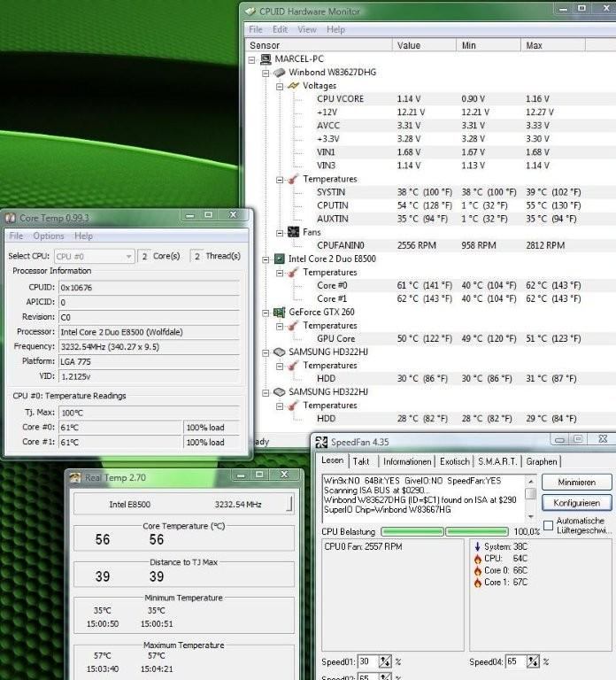The width and height of the screenshot is (616, 680).
Task: Open the View menu in Hardware Monitor
Action: pos(307,29)
